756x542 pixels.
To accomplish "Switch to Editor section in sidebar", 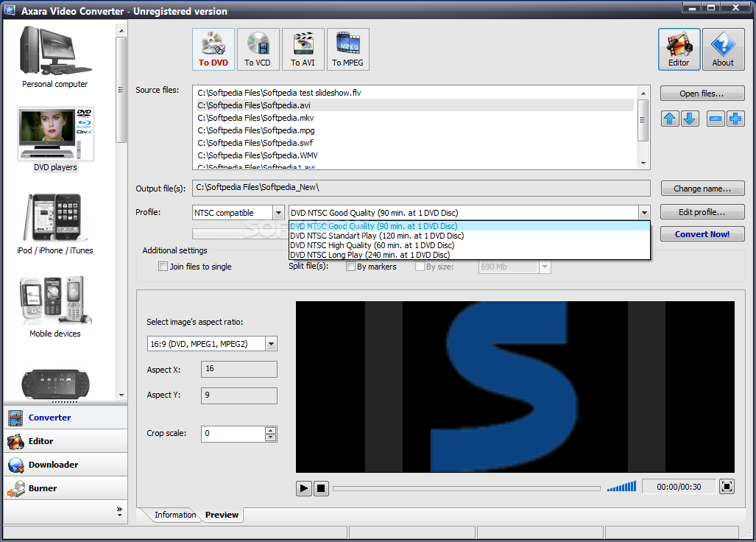I will coord(66,441).
